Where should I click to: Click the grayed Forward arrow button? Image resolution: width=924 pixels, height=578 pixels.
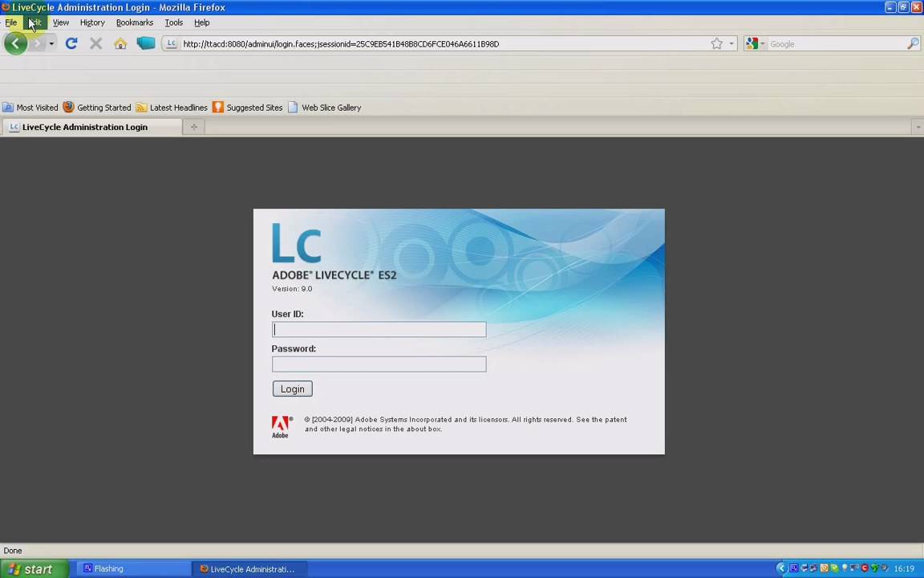pos(37,43)
